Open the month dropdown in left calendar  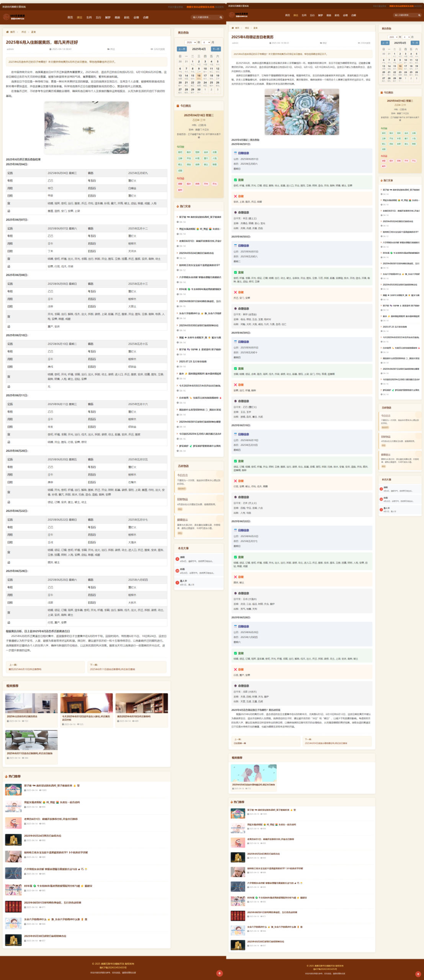pos(206,42)
